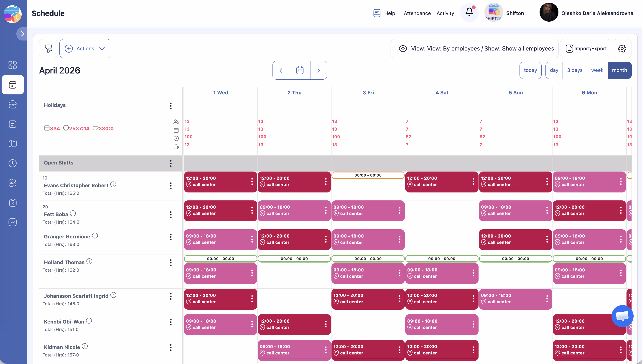Switch to week view
Viewport: 642px width, 364px height.
597,70
